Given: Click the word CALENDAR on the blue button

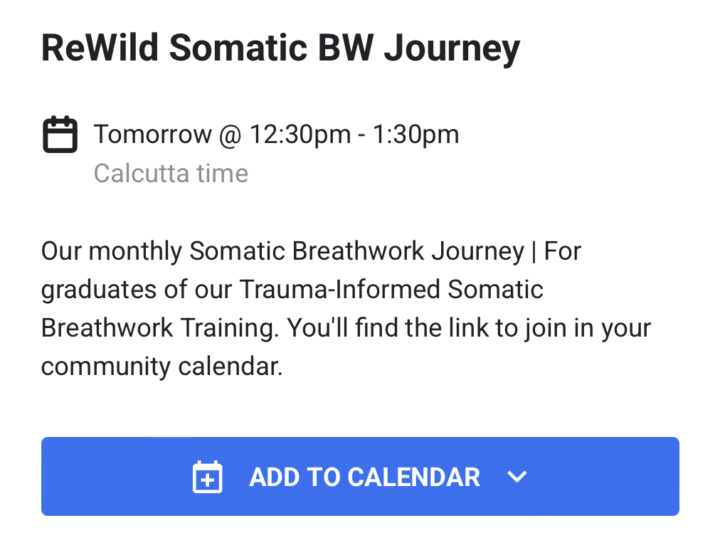Looking at the screenshot, I should tap(414, 477).
